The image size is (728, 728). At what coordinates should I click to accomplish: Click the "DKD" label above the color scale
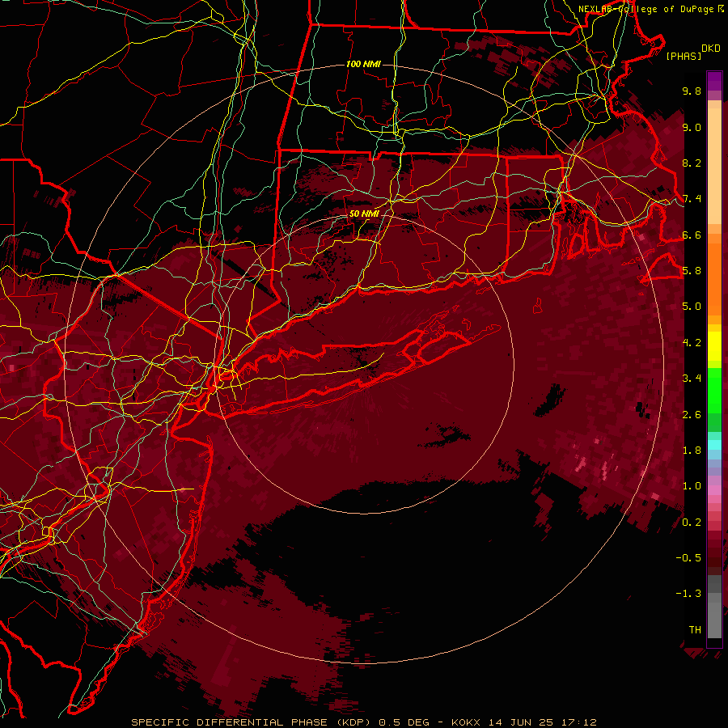(x=710, y=49)
